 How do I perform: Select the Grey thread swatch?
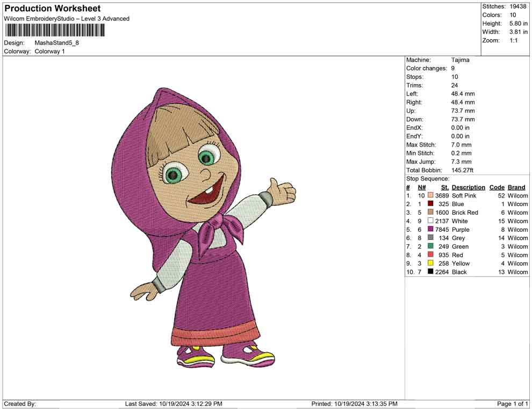pos(430,238)
